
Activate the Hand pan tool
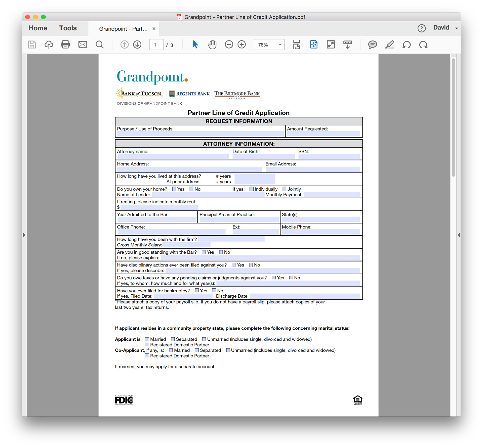click(x=212, y=45)
